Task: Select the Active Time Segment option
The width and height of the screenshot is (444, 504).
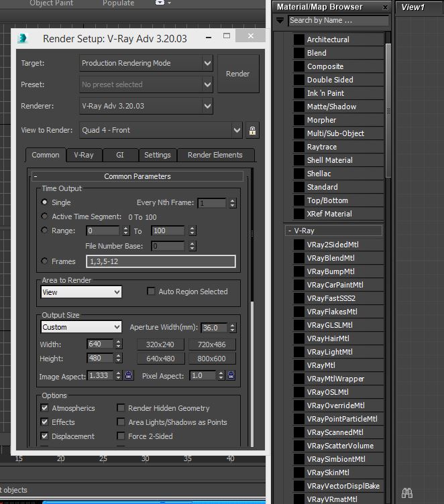Action: click(x=44, y=216)
